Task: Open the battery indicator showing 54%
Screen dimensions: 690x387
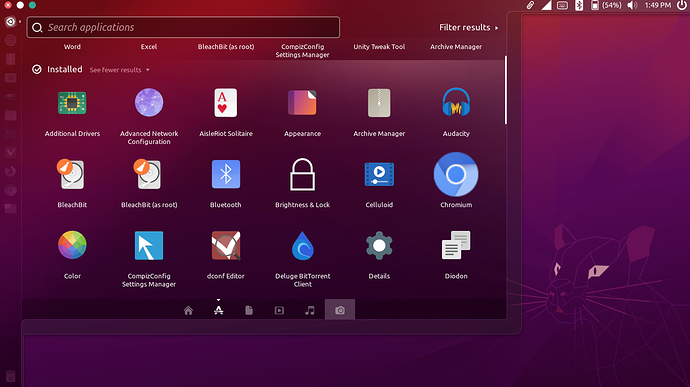Action: tap(606, 5)
